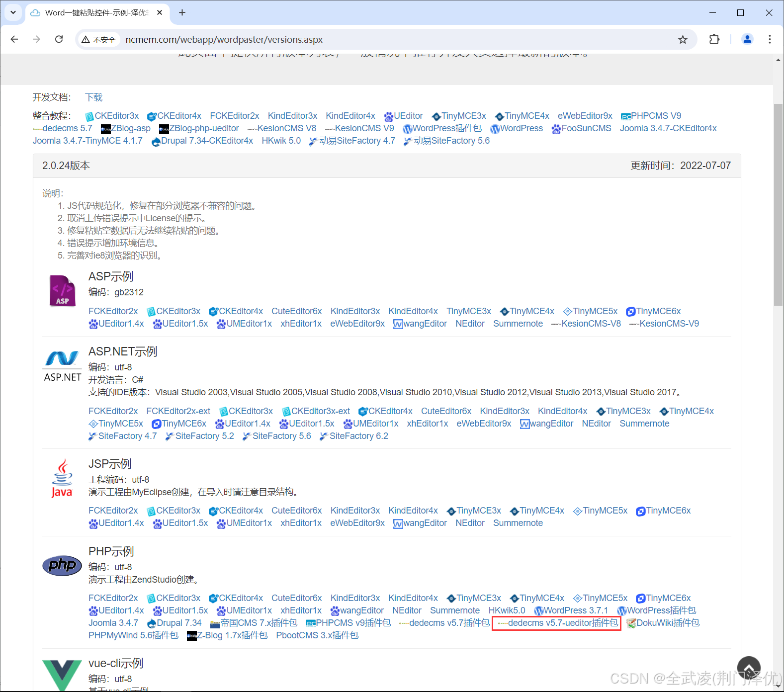Open PHPCMS V9 integration tutorial link
The height and width of the screenshot is (692, 784).
(651, 116)
